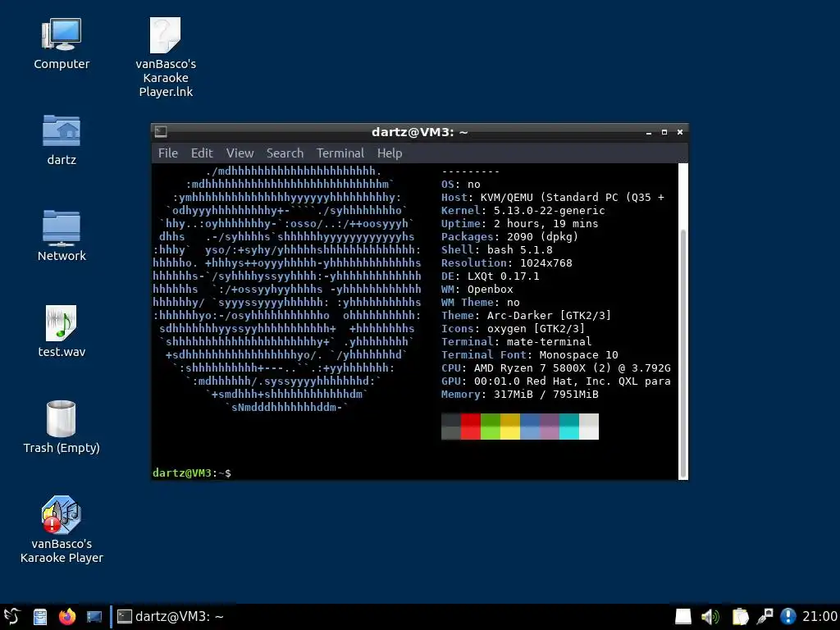Click the 'Uptime: 2 hours, 19 mins' line
The image size is (840, 630).
pos(519,223)
